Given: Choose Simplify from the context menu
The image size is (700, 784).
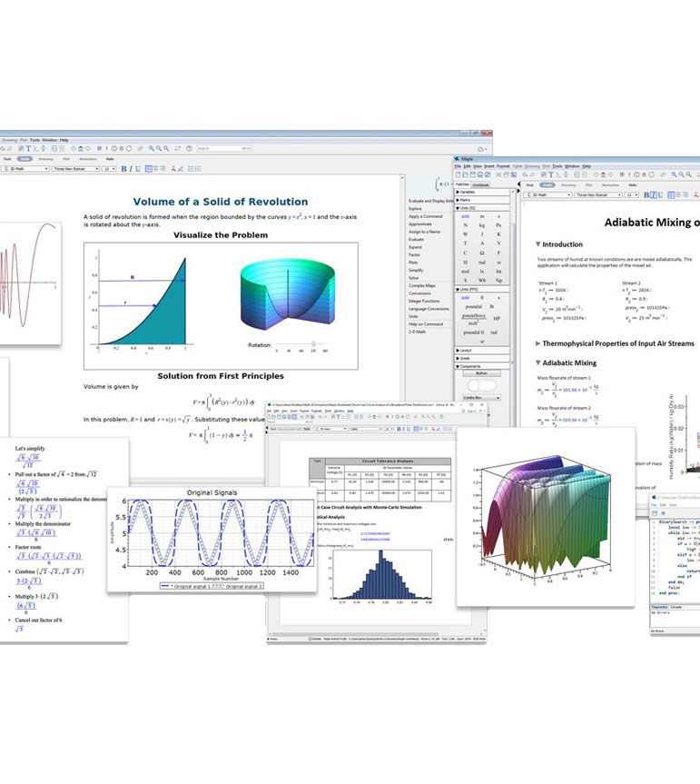Looking at the screenshot, I should (x=416, y=270).
